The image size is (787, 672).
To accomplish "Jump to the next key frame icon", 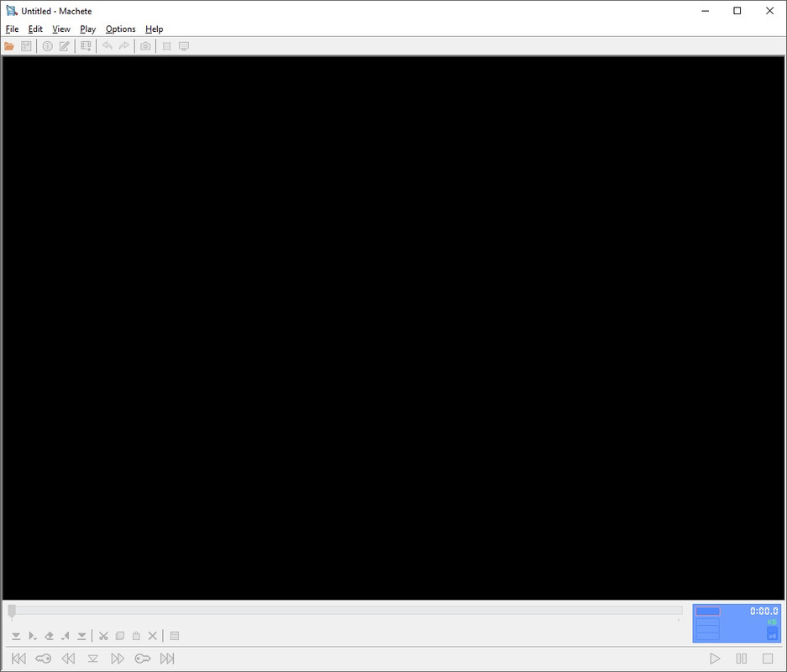I will [143, 659].
